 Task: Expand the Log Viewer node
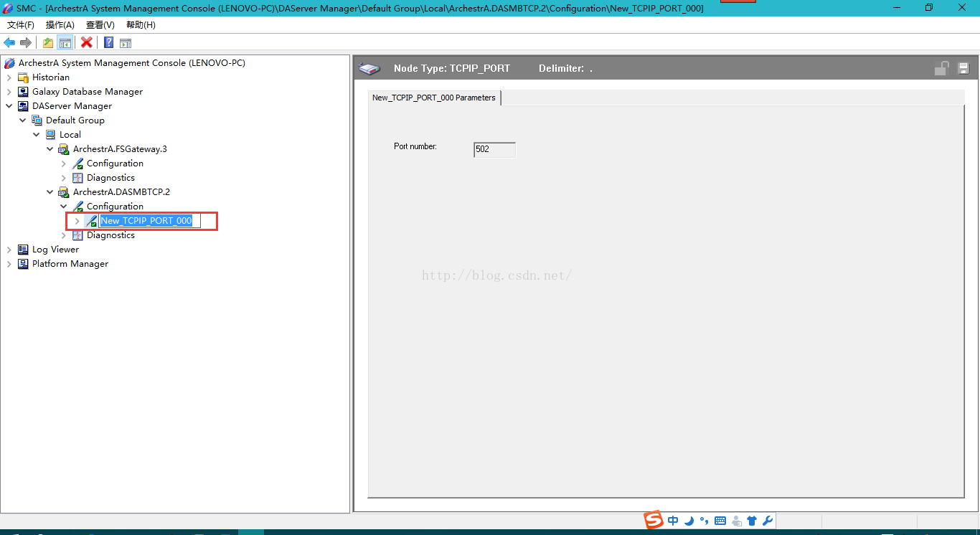[9, 250]
